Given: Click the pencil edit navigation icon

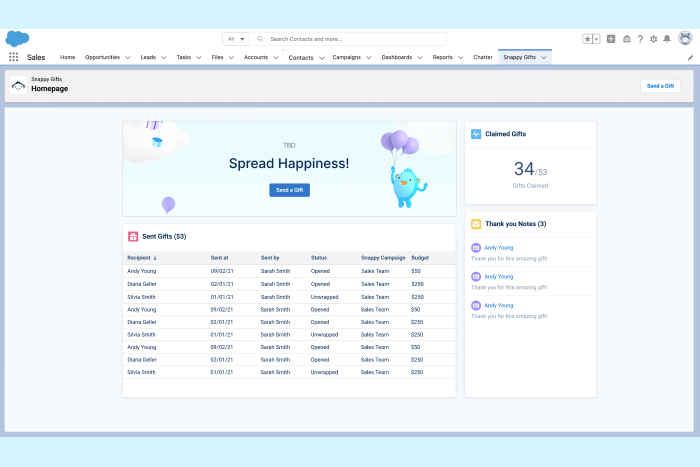Looking at the screenshot, I should tap(690, 58).
